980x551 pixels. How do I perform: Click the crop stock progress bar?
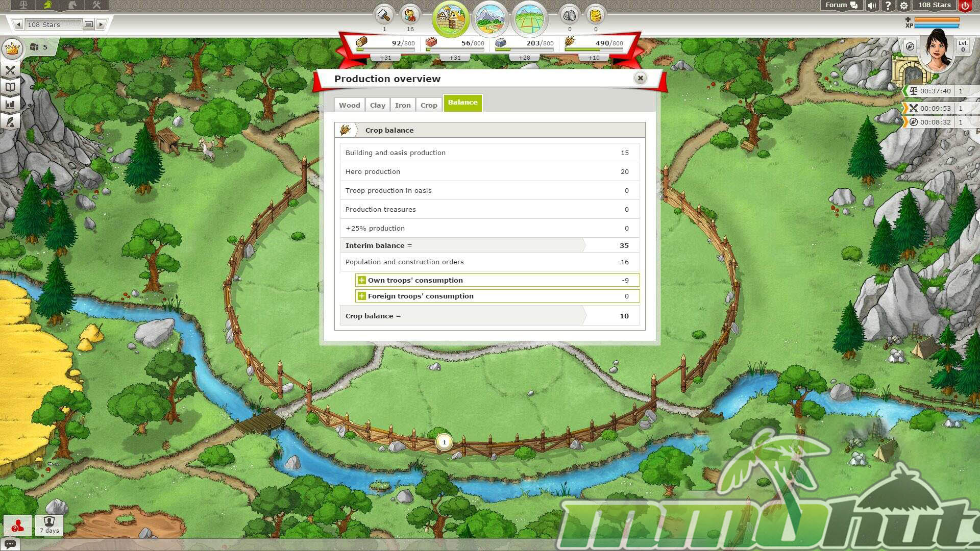(x=594, y=49)
